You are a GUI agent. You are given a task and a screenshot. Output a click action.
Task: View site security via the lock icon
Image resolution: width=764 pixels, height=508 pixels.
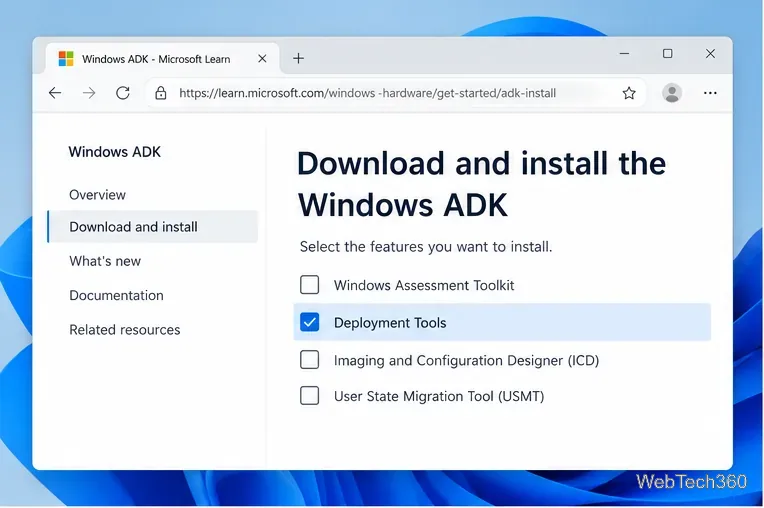point(161,93)
